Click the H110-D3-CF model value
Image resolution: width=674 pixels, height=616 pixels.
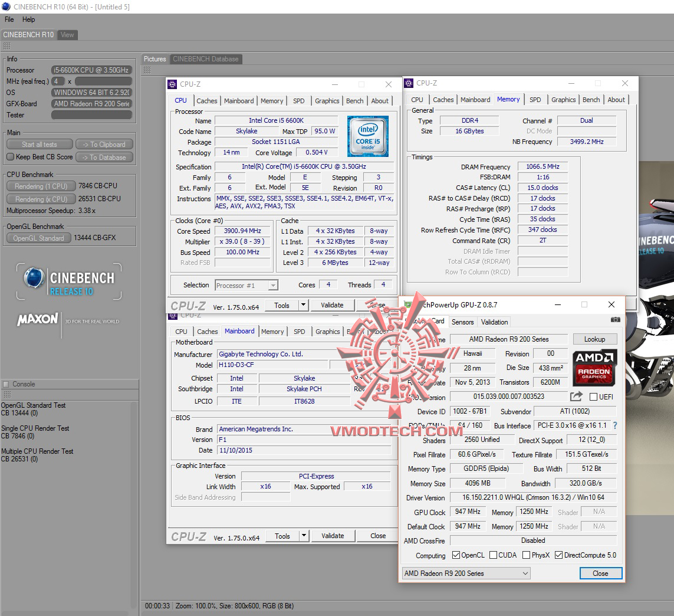pyautogui.click(x=272, y=365)
